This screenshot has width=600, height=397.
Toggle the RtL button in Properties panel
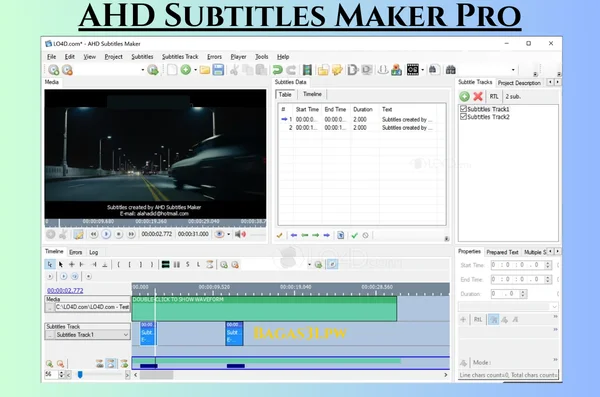[x=478, y=320]
